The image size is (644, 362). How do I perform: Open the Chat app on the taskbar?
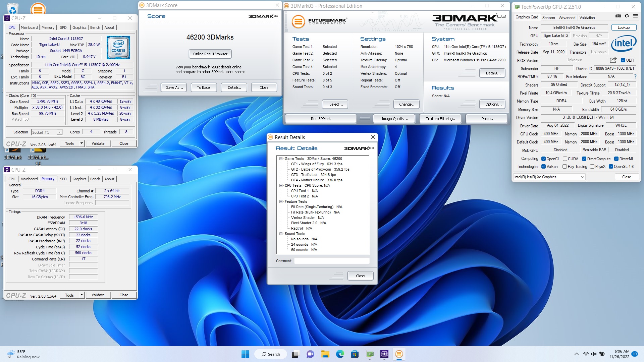pyautogui.click(x=310, y=354)
